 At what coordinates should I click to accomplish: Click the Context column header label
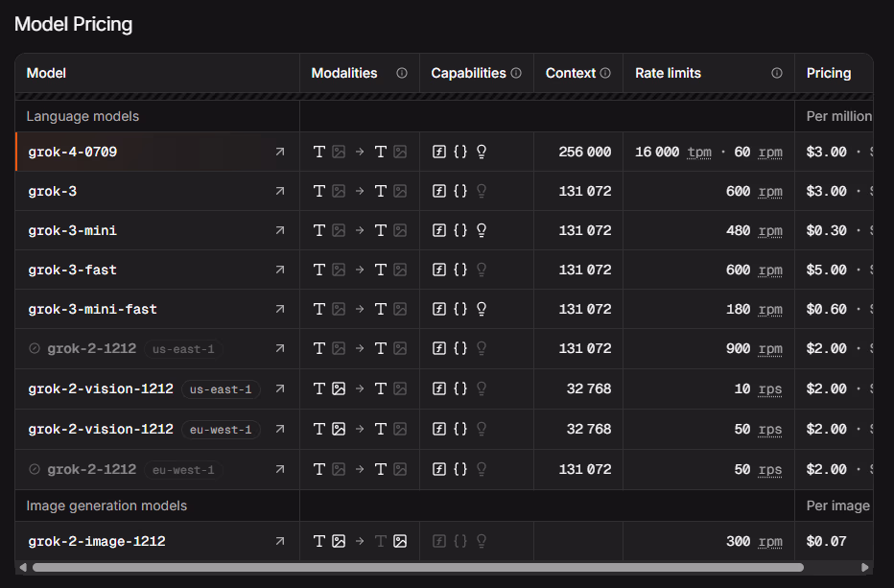(571, 73)
